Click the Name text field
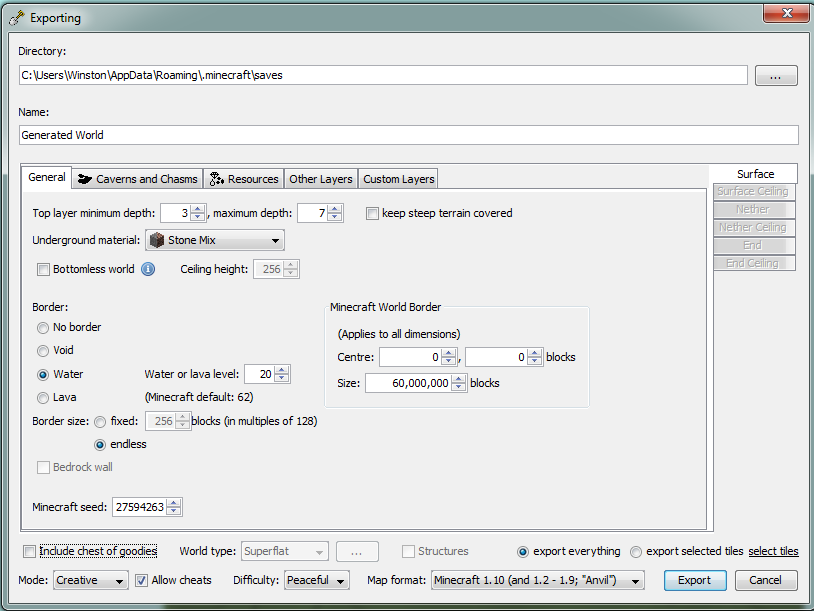The image size is (814, 611). point(408,135)
